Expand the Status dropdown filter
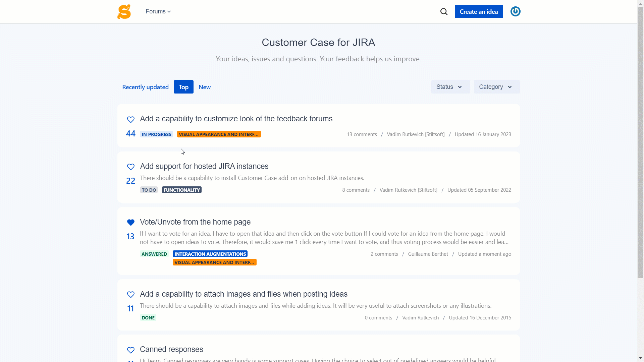Image resolution: width=644 pixels, height=362 pixels. click(449, 86)
